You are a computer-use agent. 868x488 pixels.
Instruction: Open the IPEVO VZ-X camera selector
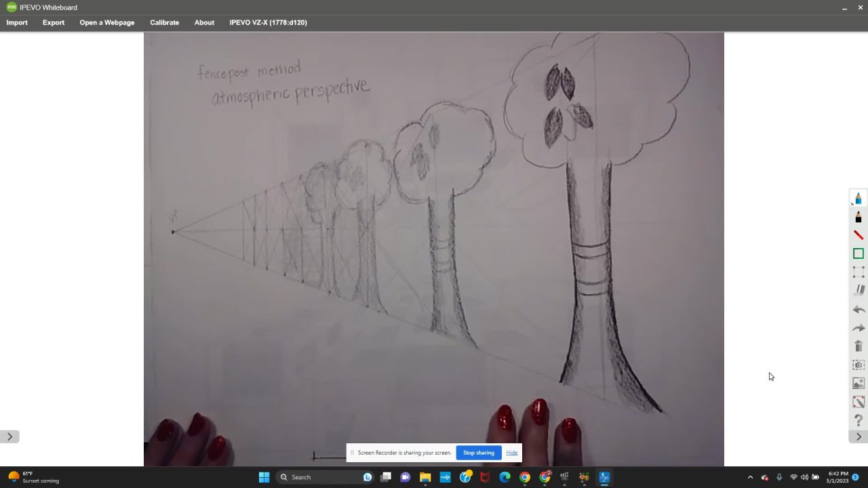coord(268,22)
